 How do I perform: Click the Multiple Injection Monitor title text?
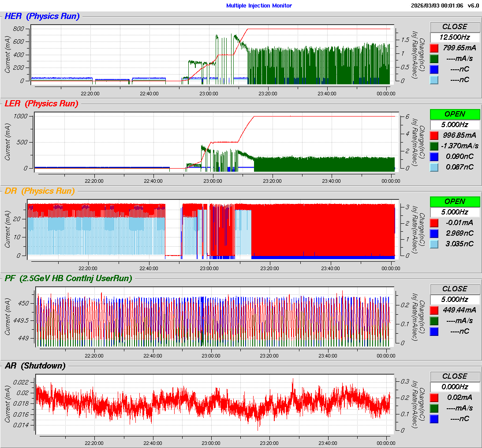[x=259, y=5]
